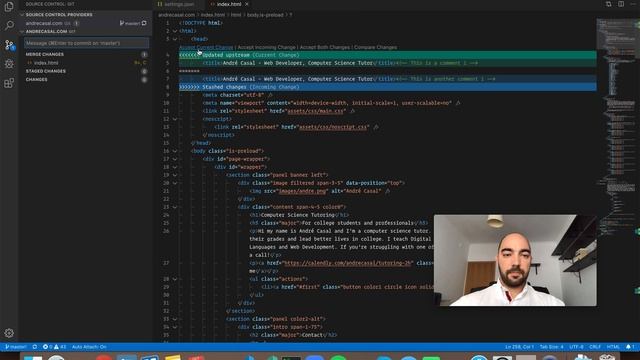Image resolution: width=640 pixels, height=360 pixels.
Task: Click the webcam video overlay
Action: pyautogui.click(x=515, y=260)
